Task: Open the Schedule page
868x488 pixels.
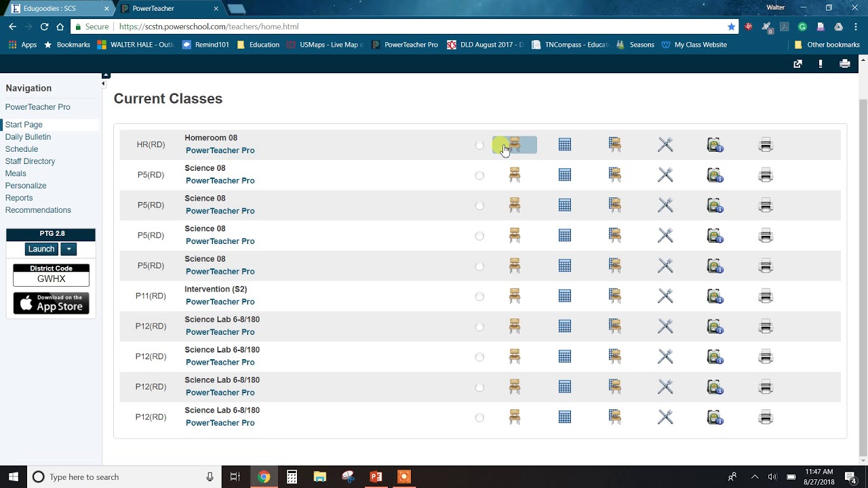Action: click(x=22, y=149)
